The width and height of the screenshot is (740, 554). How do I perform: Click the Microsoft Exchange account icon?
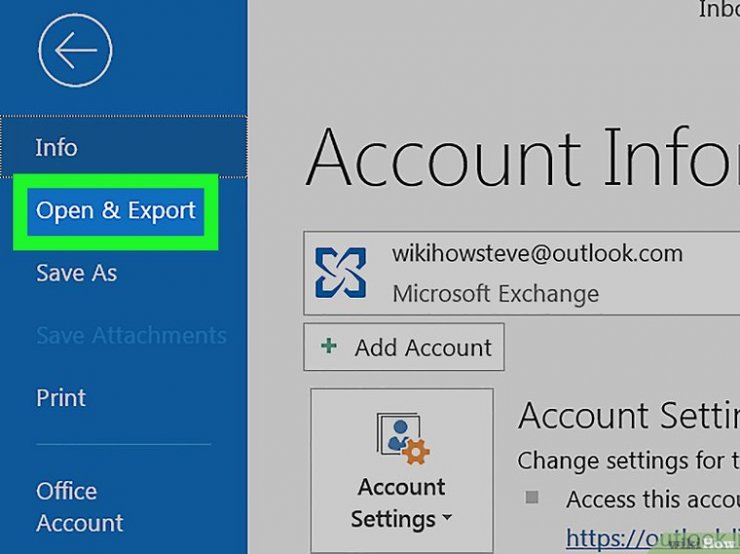(x=340, y=273)
